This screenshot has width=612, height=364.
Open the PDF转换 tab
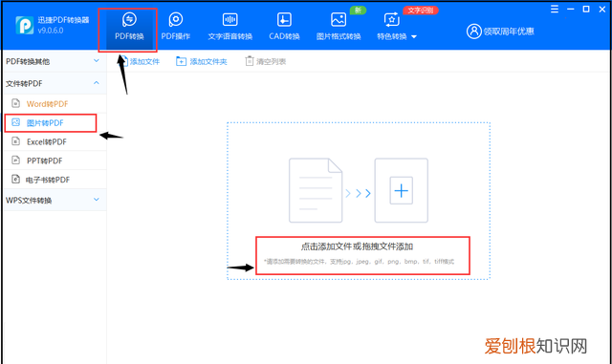click(x=129, y=27)
